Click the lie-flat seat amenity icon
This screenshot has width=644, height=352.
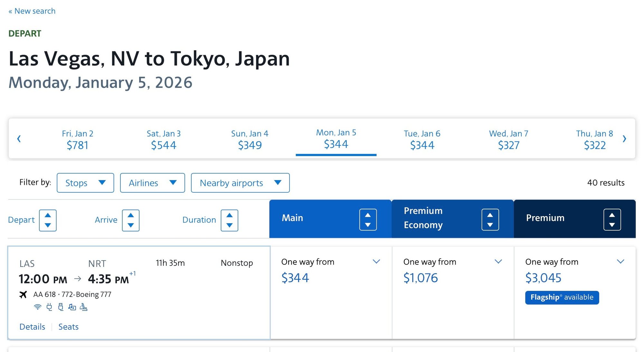[x=84, y=307]
